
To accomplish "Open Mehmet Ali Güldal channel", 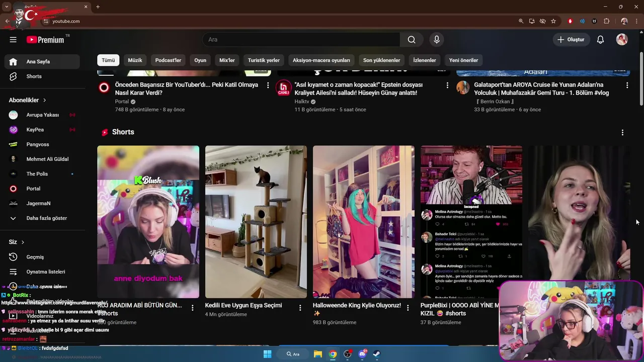I will click(x=42, y=159).
